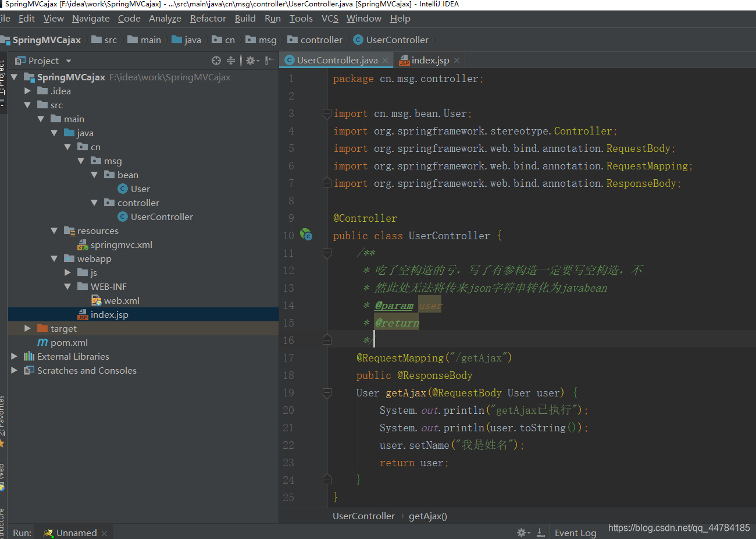Hide the Project tool window

coord(269,61)
